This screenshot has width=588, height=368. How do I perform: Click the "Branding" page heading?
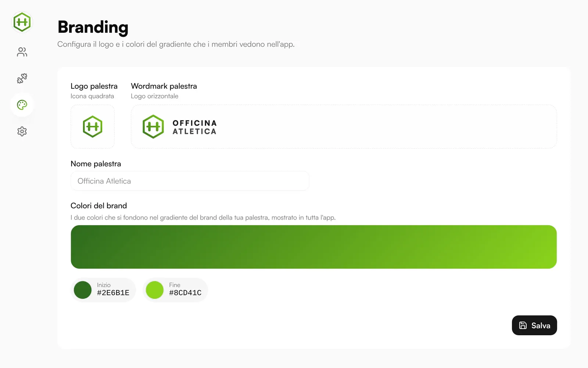(x=93, y=27)
